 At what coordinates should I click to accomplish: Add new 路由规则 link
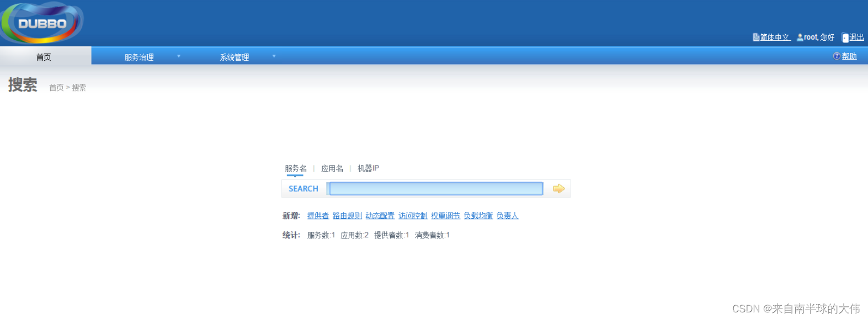[x=347, y=216]
